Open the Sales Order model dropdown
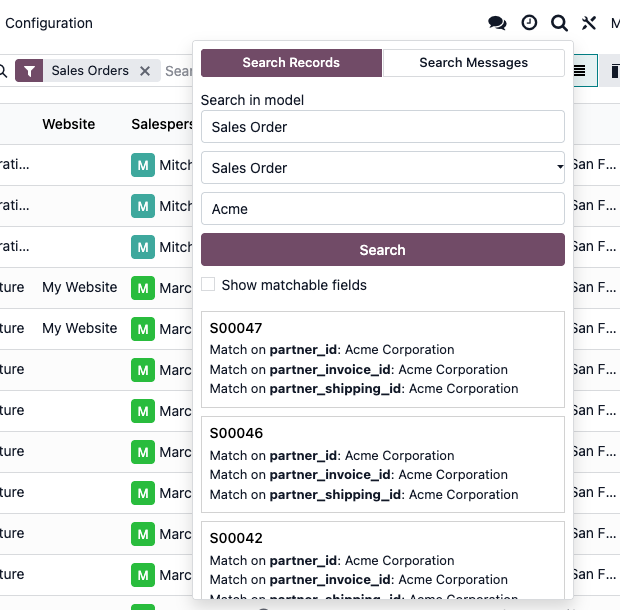 point(382,168)
